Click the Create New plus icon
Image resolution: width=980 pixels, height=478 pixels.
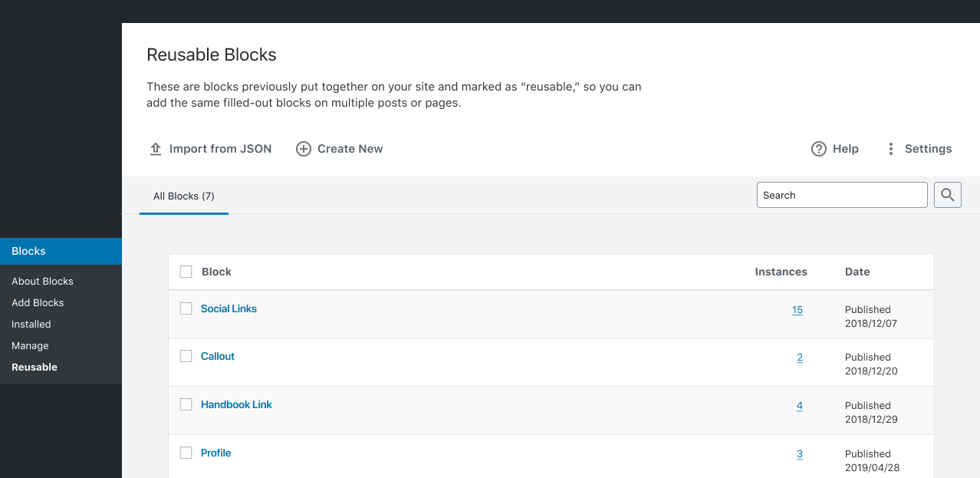tap(303, 148)
